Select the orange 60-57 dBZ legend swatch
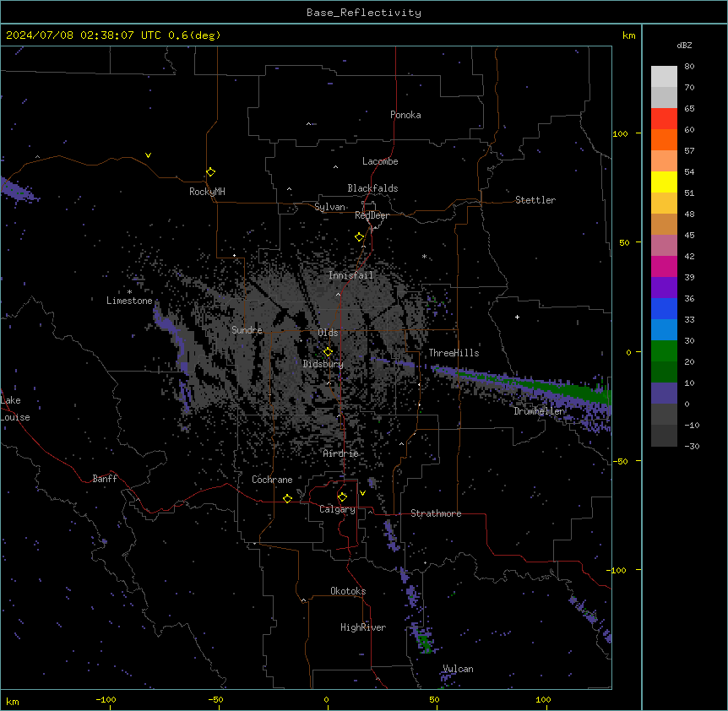 (664, 139)
